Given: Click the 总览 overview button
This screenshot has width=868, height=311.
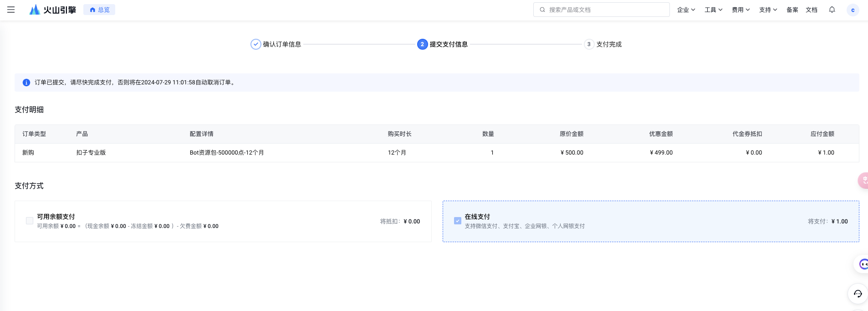Looking at the screenshot, I should point(99,10).
